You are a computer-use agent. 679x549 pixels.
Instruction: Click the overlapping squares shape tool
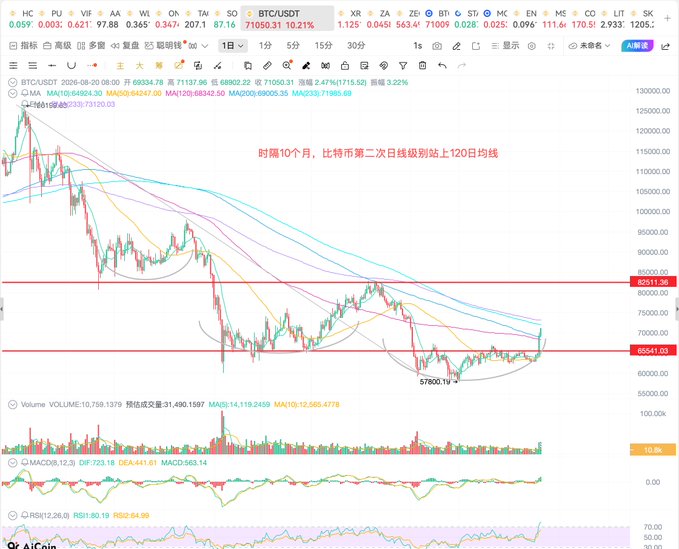[198, 65]
